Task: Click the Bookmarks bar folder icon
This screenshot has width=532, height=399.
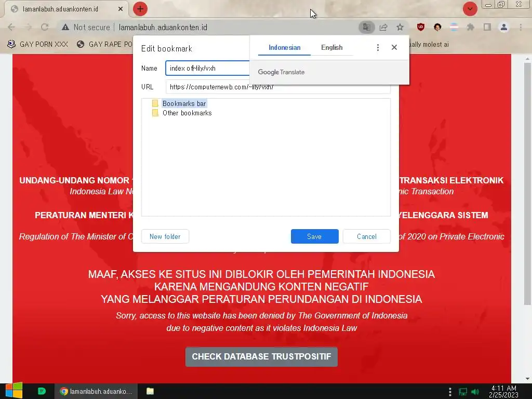Action: tap(155, 103)
